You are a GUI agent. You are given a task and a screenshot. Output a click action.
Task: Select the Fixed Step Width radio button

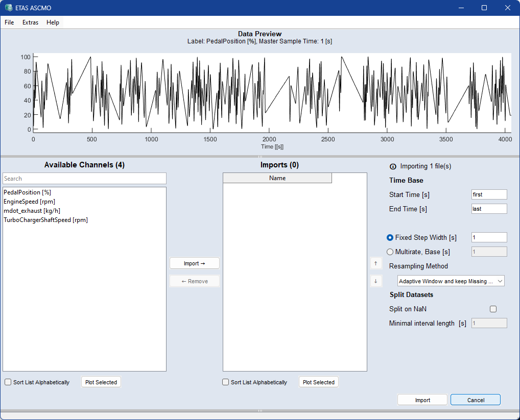(390, 237)
